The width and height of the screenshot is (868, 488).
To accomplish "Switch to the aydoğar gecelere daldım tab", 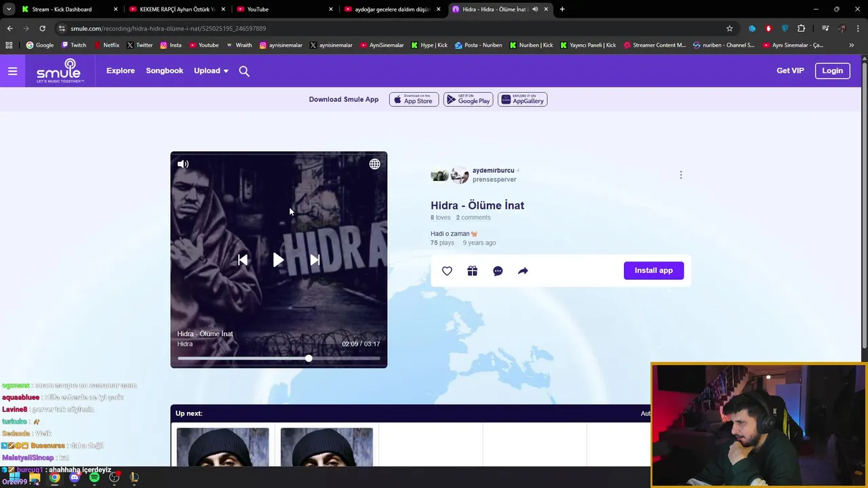I will coord(393,9).
